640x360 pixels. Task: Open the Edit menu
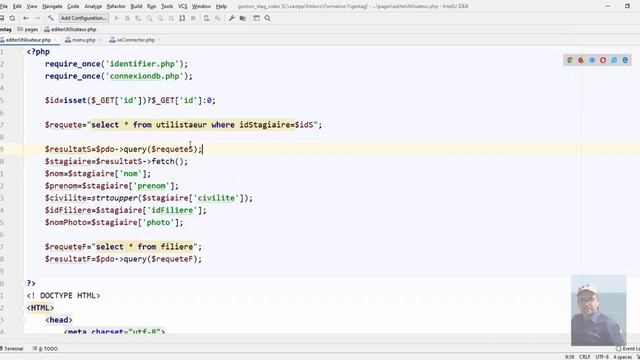17,6
